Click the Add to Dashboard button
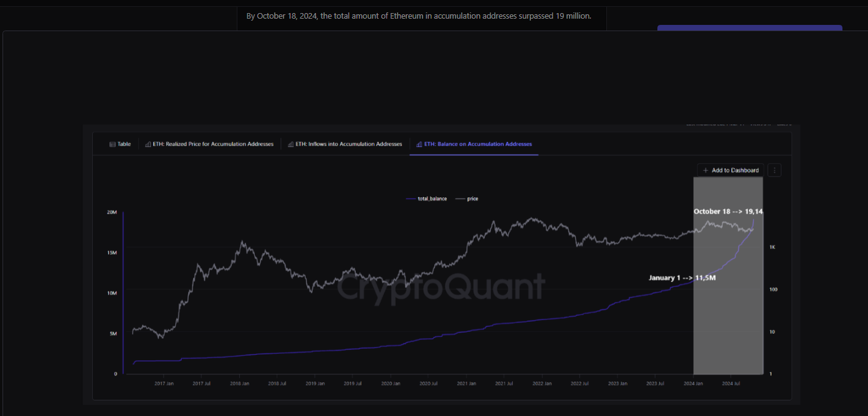 (730, 170)
